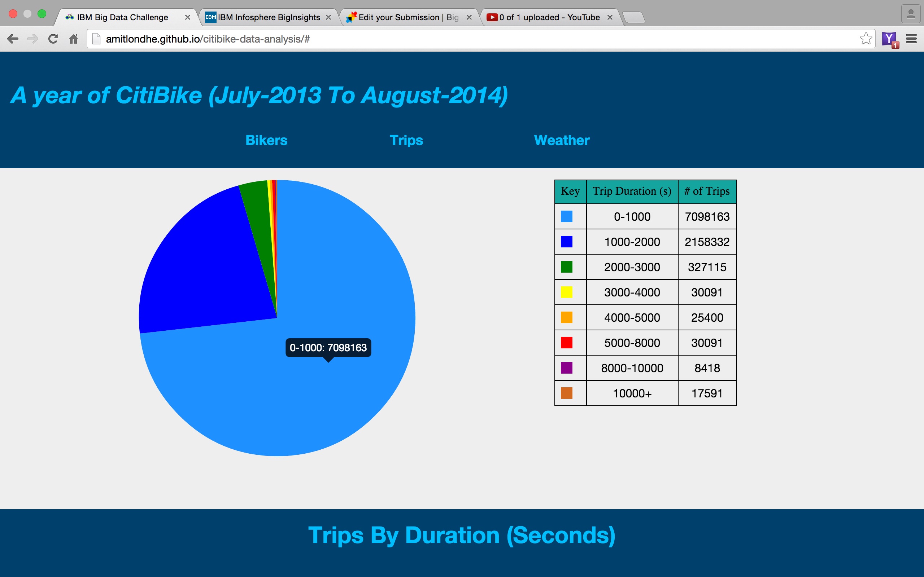Click the browser back arrow
This screenshot has width=924, height=577.
click(13, 39)
